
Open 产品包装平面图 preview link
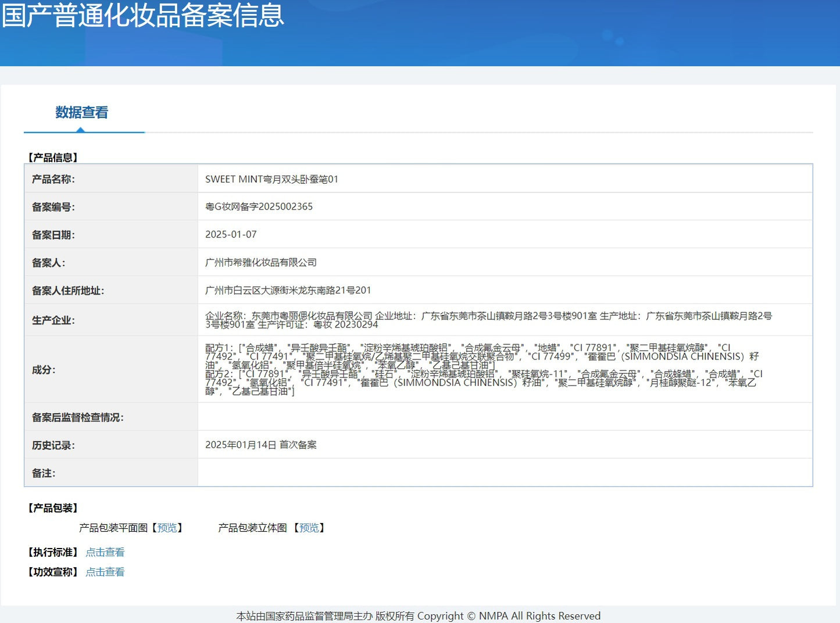coord(167,528)
